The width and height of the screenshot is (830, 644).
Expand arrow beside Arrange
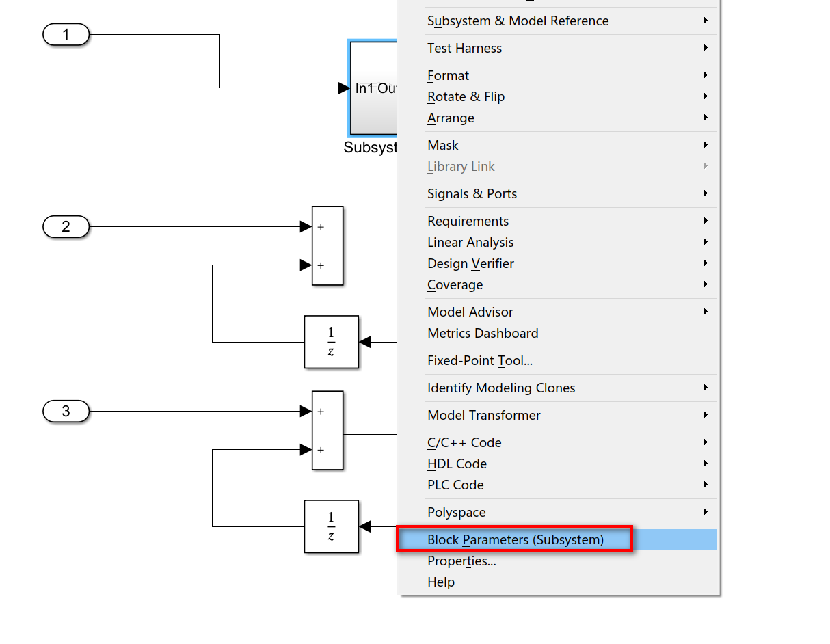click(x=706, y=118)
